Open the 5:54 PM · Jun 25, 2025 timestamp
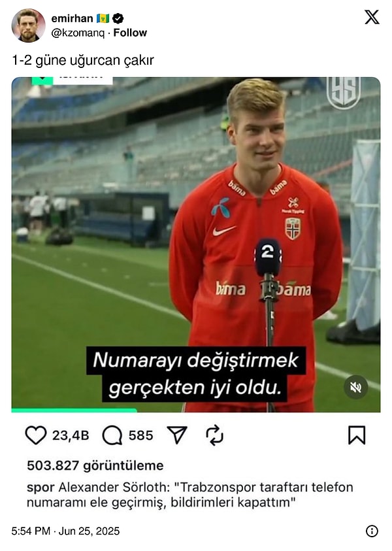 [65, 531]
